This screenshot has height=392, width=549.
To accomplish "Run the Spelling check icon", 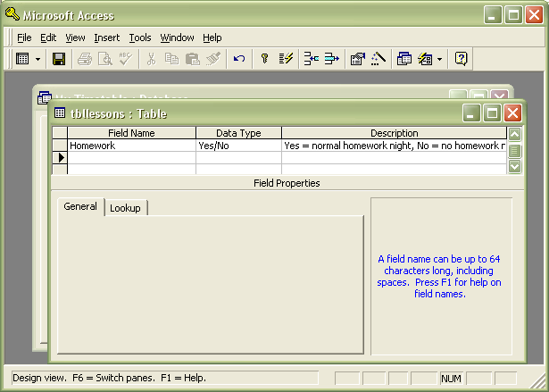I will (125, 59).
